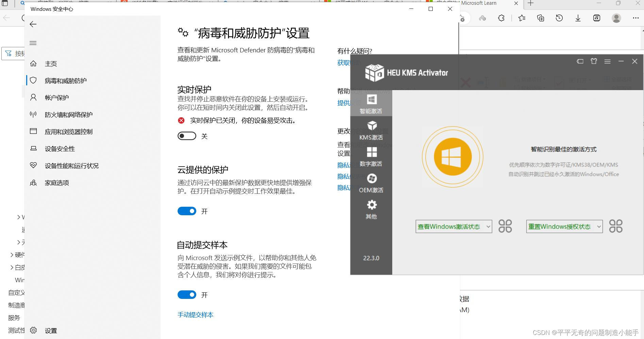Open 设备性能和运行状况 section
Image resolution: width=644 pixels, height=339 pixels.
(72, 166)
